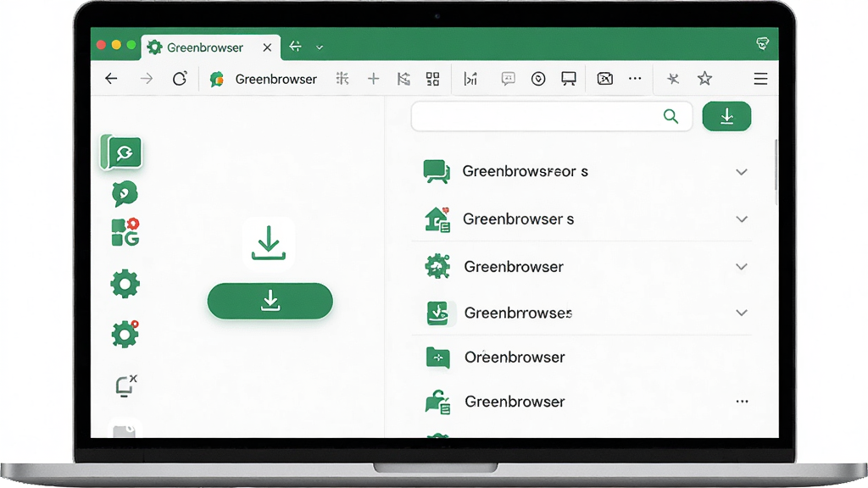This screenshot has width=868, height=488.
Task: Click the plus icon in the toolbar
Action: click(374, 79)
